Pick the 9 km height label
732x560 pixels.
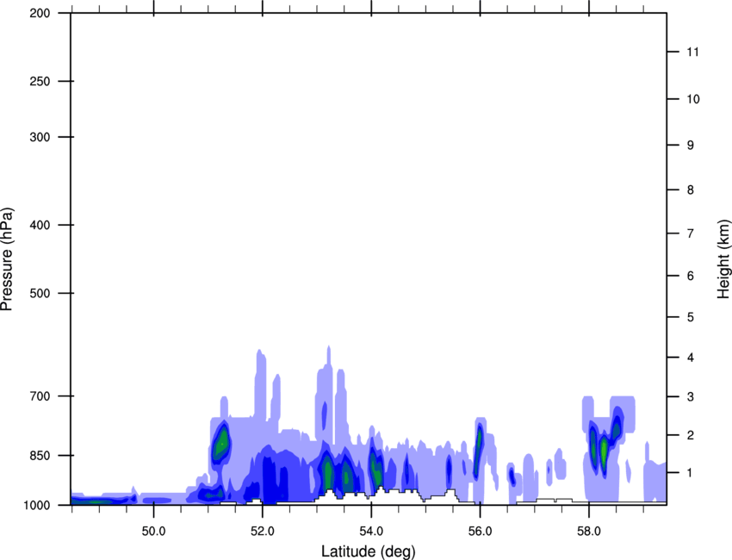[691, 146]
